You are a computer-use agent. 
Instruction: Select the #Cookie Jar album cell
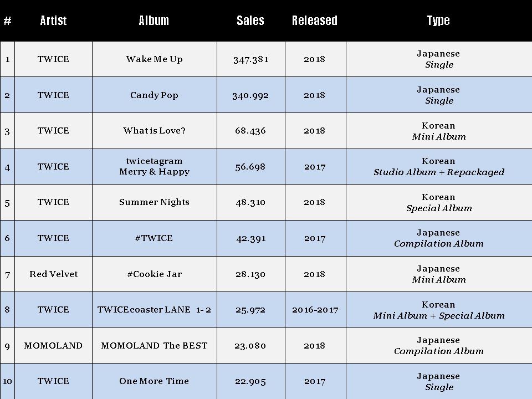tap(155, 274)
